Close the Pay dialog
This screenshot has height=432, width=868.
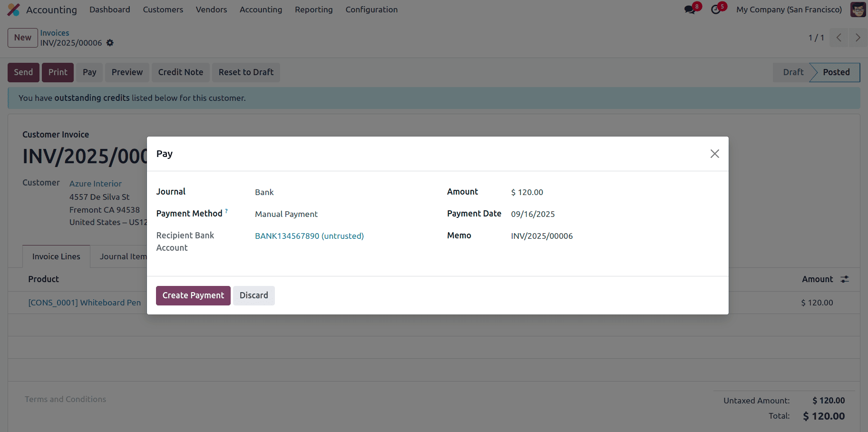click(714, 153)
